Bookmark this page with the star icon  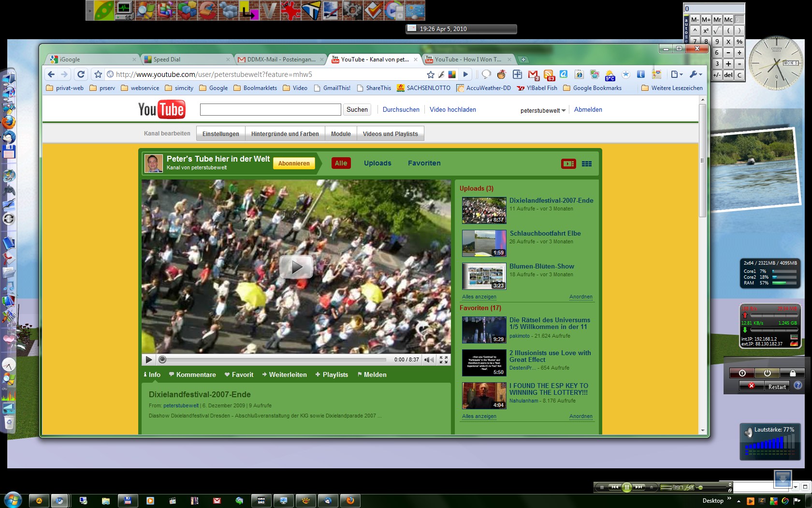pyautogui.click(x=98, y=75)
